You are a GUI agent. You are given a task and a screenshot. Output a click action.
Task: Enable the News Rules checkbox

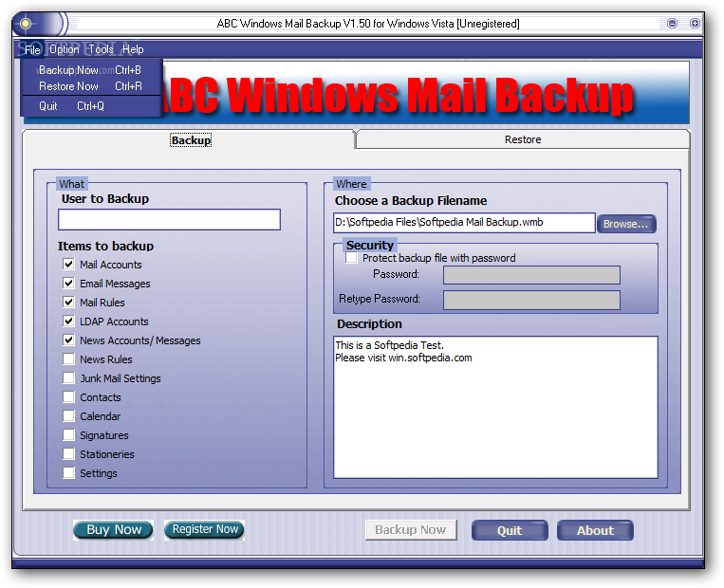coord(69,359)
